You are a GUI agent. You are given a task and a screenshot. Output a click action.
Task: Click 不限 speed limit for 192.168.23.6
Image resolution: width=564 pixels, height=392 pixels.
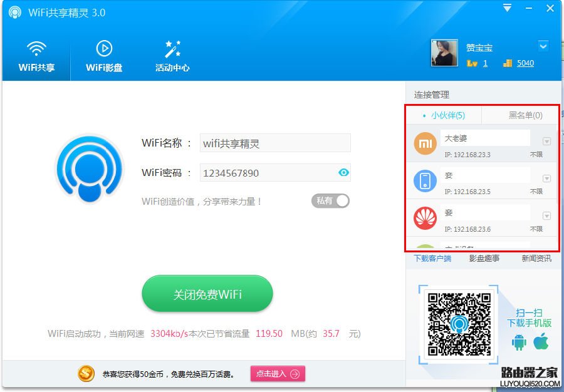[536, 229]
